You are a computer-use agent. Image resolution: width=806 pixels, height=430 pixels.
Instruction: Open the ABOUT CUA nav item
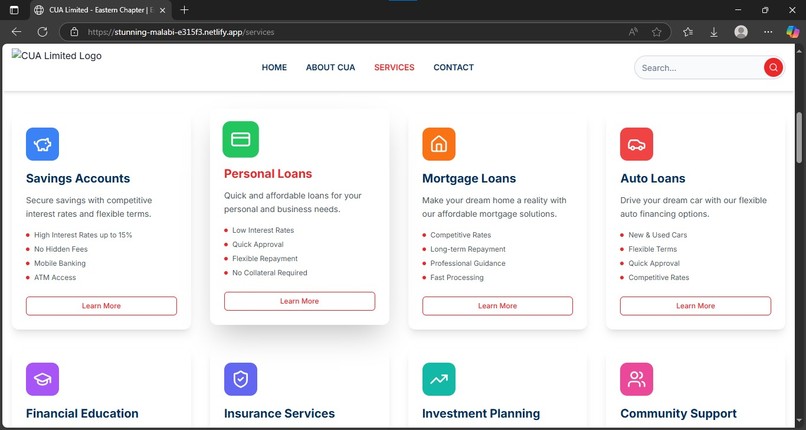331,67
